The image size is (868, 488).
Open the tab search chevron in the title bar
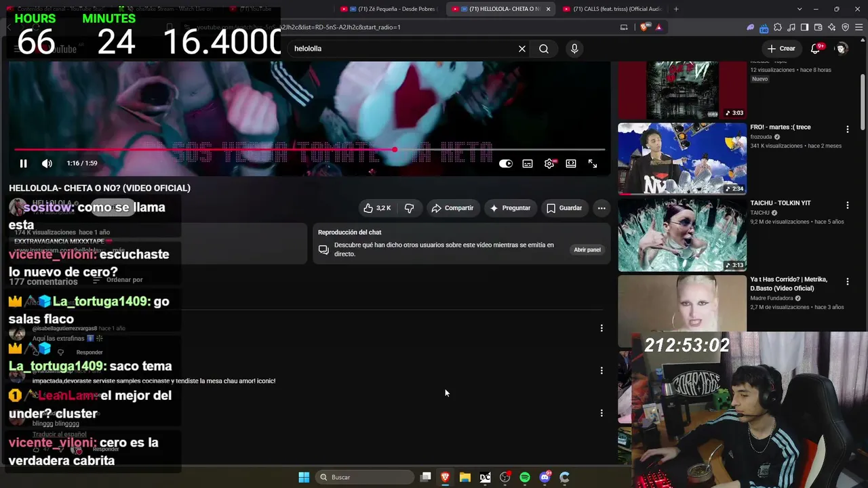coord(800,9)
